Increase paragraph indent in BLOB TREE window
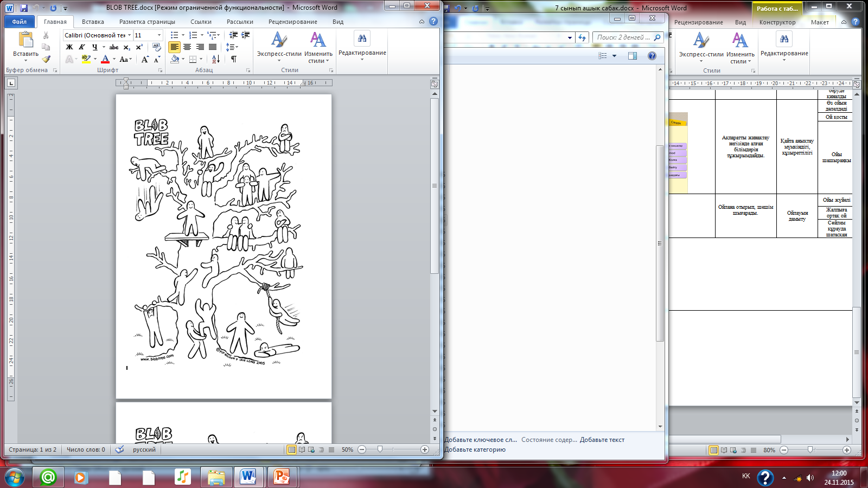 tap(245, 35)
